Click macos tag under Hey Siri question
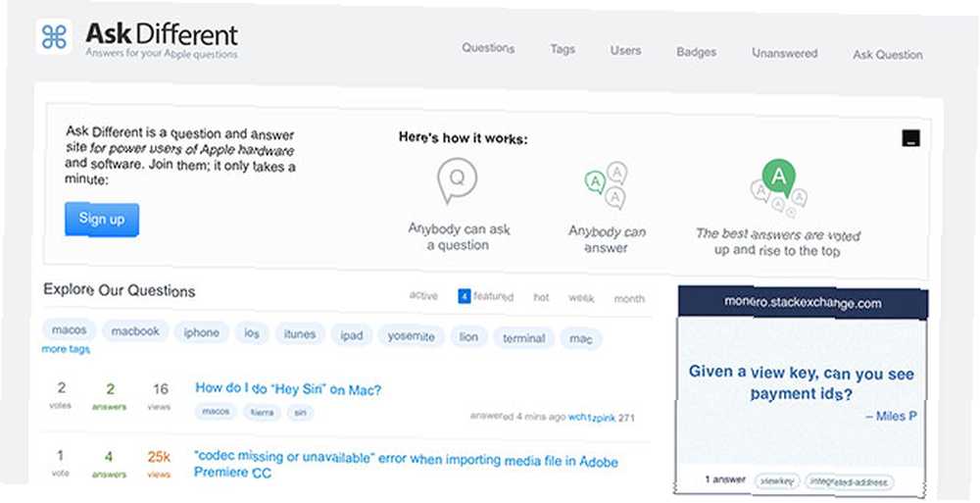This screenshot has height=503, width=980. pos(216,412)
